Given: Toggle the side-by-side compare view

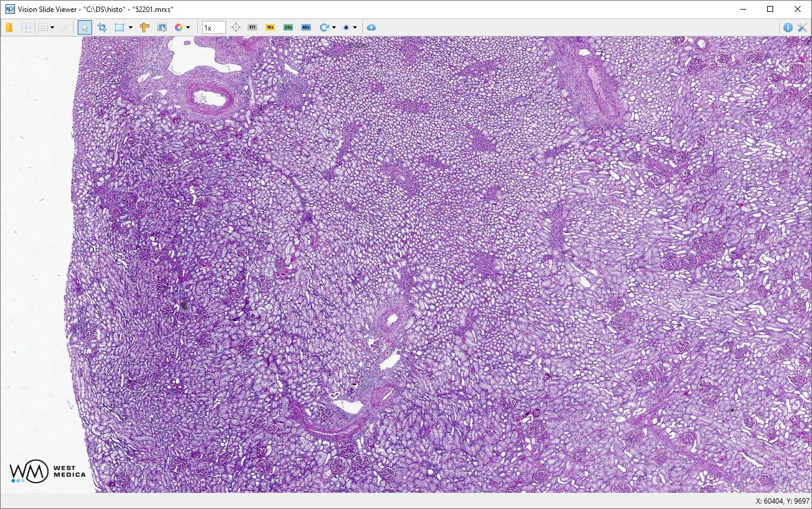Looking at the screenshot, I should 26,27.
